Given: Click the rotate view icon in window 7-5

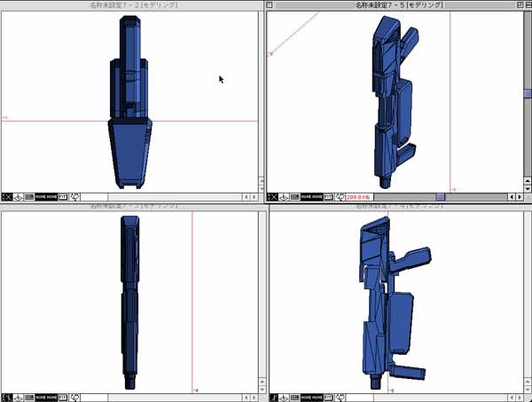Looking at the screenshot, I should click(340, 197).
